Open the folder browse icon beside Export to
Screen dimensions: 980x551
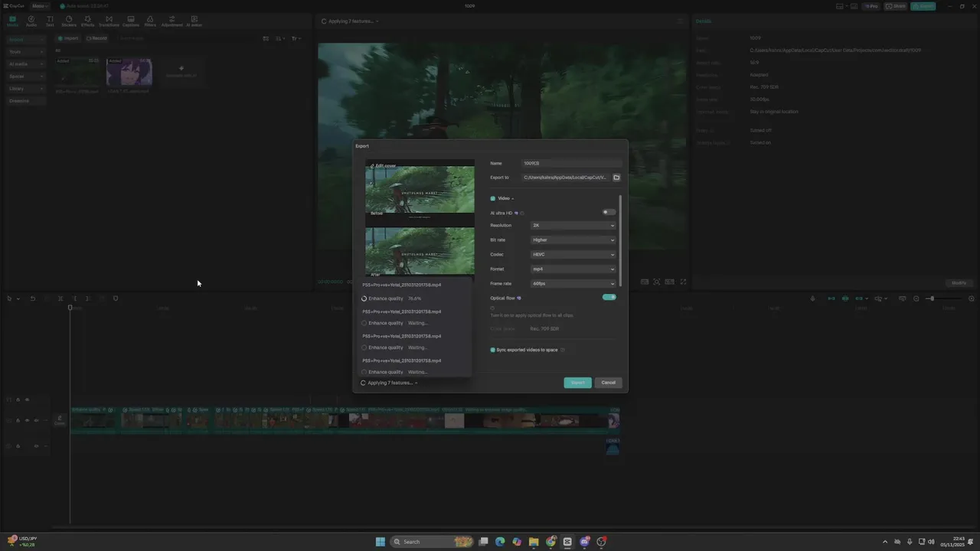coord(616,178)
